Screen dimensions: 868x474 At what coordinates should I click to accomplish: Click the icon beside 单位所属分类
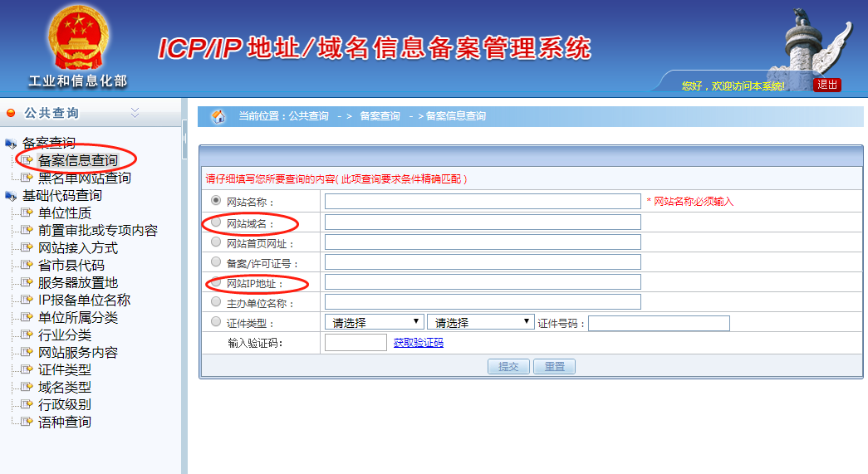coord(27,317)
